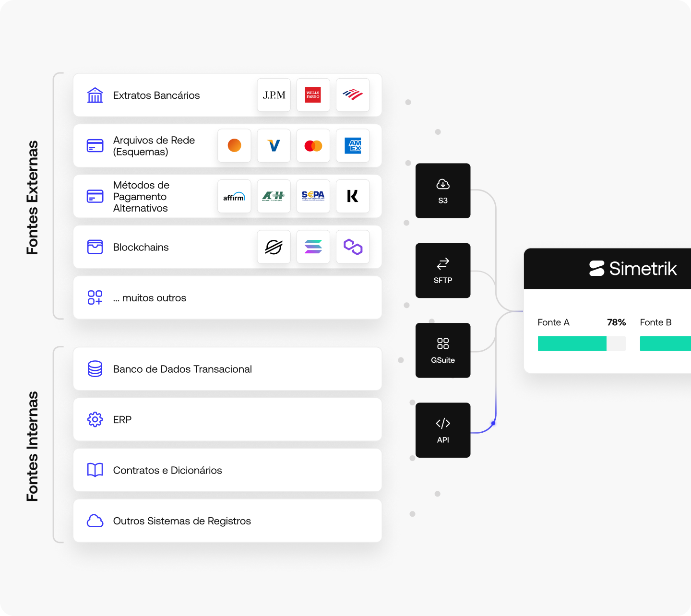Choose the SFTP connector tile
This screenshot has height=616, width=691.
443,271
